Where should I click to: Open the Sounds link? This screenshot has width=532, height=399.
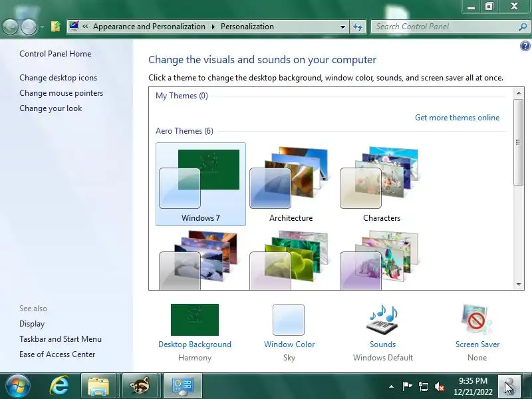[383, 344]
